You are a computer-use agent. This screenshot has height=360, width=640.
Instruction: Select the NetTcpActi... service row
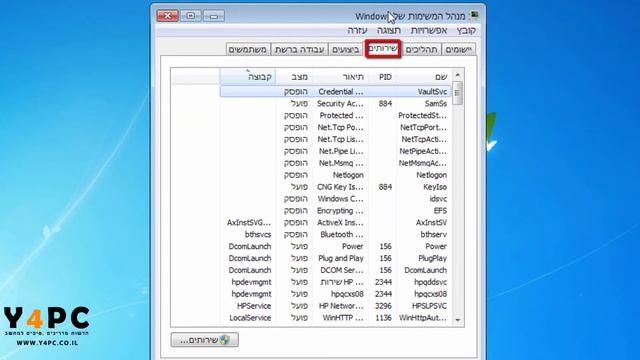[x=336, y=139]
